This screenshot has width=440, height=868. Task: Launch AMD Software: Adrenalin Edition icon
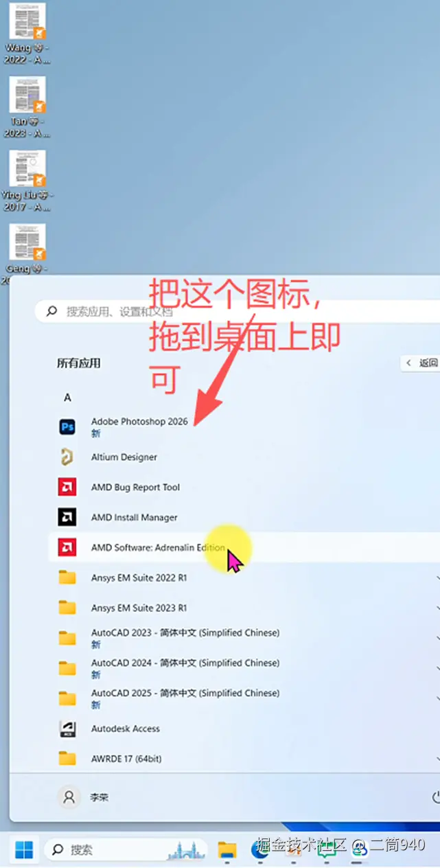coord(67,548)
